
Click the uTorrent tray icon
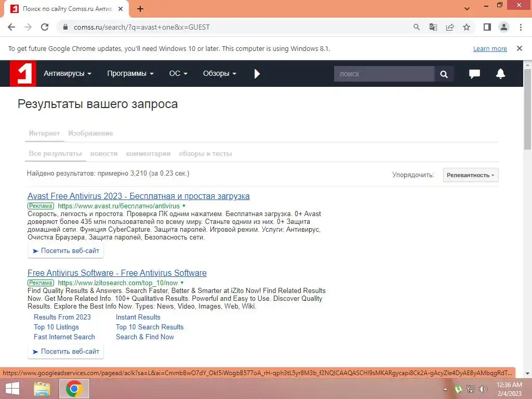(458, 389)
